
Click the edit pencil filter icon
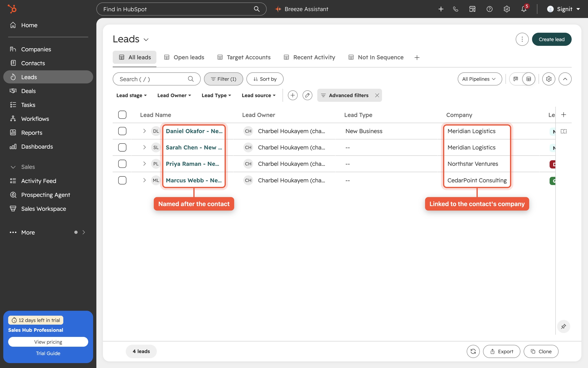click(x=307, y=95)
